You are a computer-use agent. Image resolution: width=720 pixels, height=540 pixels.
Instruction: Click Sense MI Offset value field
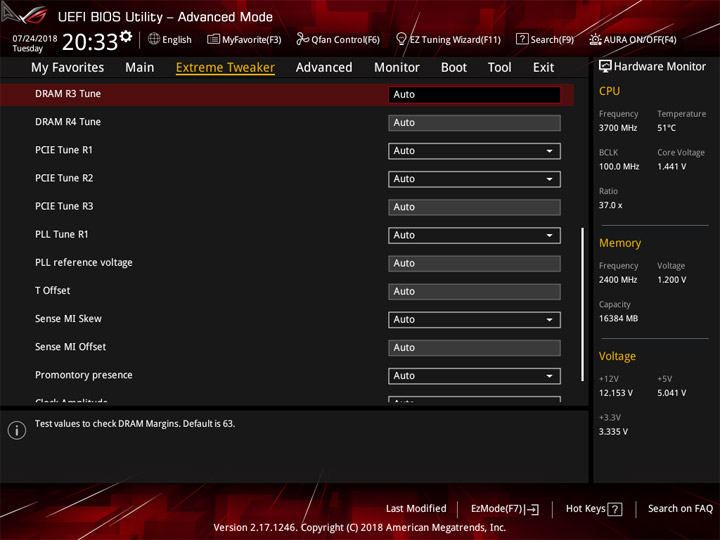[x=474, y=348]
